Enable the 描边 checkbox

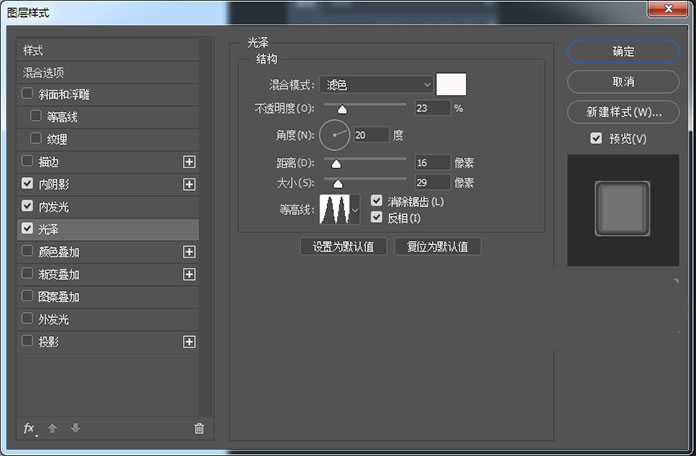click(28, 161)
